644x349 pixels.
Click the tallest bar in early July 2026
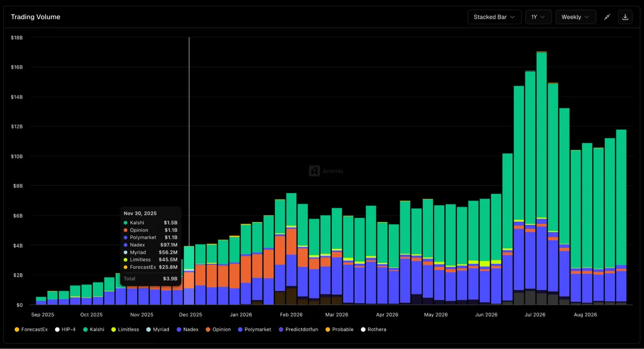click(x=541, y=178)
